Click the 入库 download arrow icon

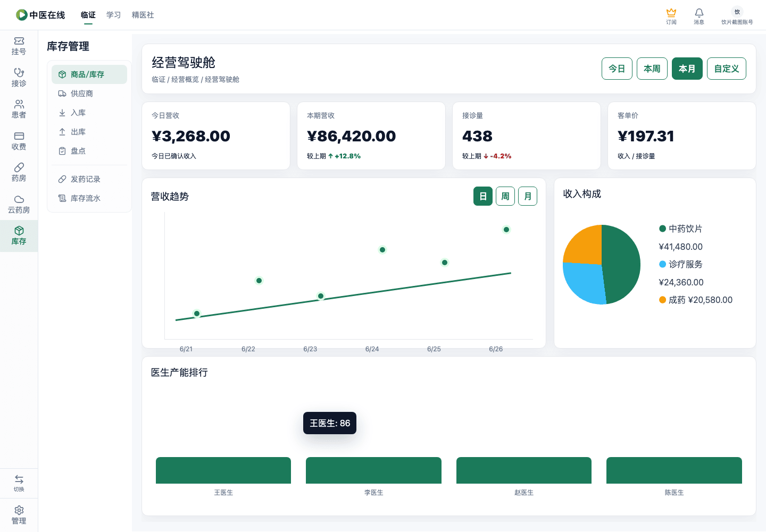(62, 113)
